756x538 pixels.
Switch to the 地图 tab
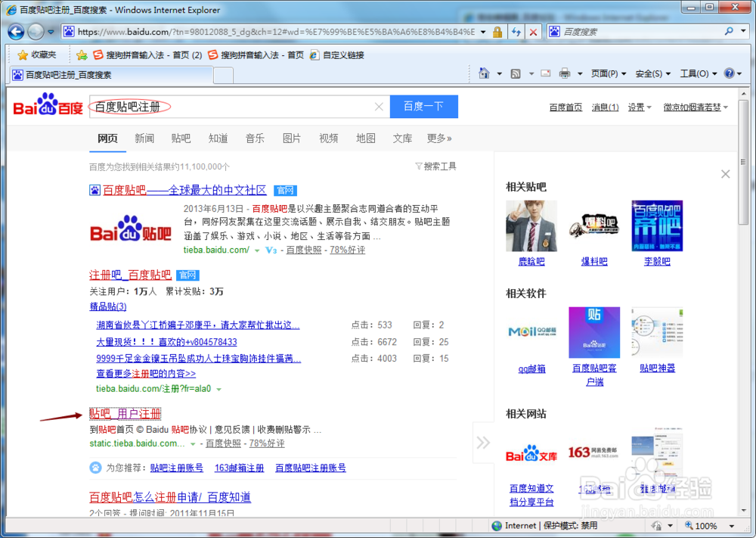coord(365,138)
